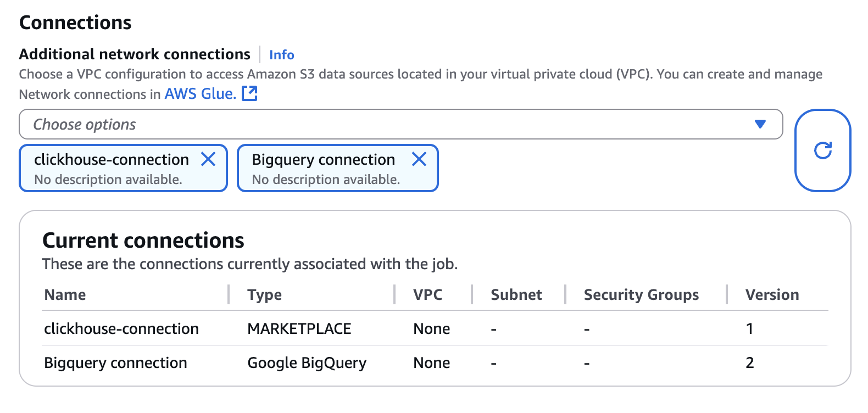Click the Subnet column header
This screenshot has height=413, width=868.
[516, 295]
